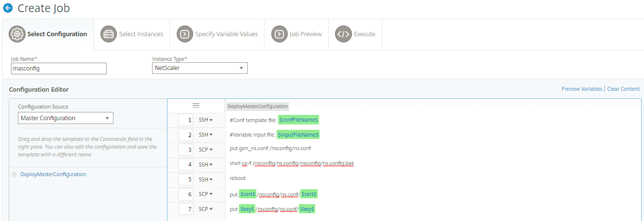Go to the Specify Variable Values tab
Image resolution: width=644 pixels, height=221 pixels.
pos(217,34)
